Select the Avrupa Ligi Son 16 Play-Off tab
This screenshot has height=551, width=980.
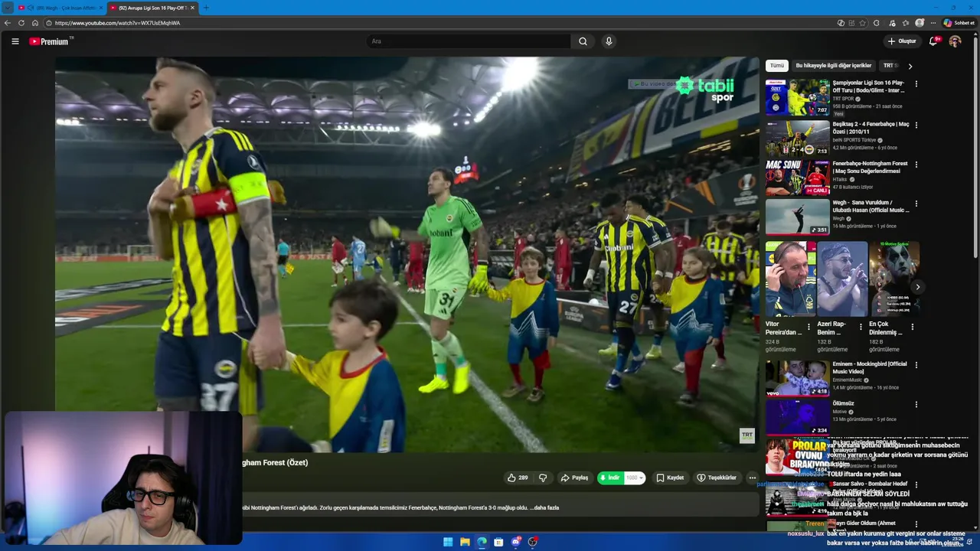pyautogui.click(x=152, y=8)
